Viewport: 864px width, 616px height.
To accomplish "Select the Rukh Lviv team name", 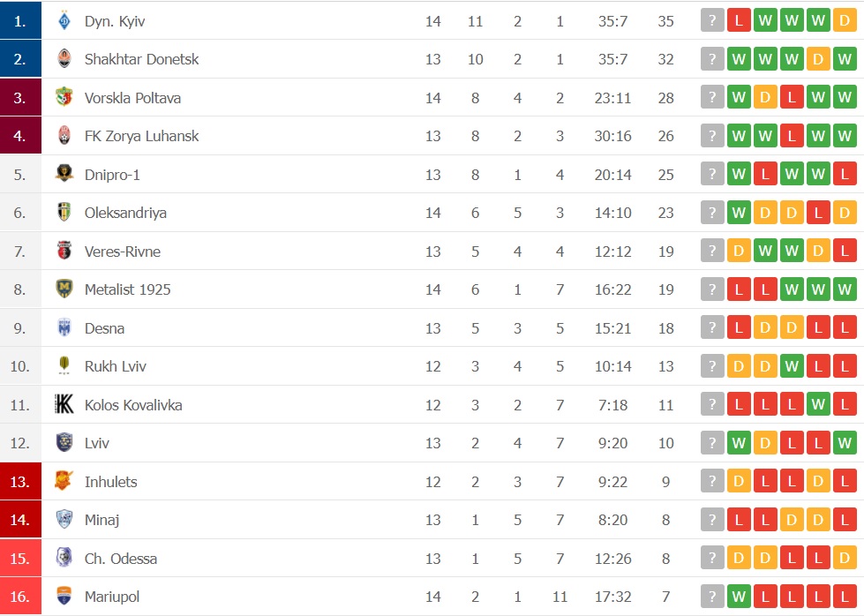I will [x=115, y=366].
